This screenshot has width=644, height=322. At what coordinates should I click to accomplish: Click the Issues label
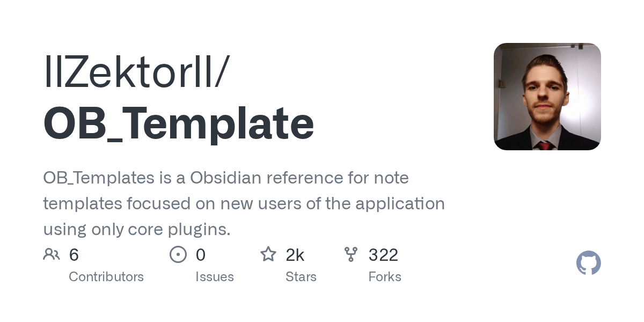click(215, 277)
